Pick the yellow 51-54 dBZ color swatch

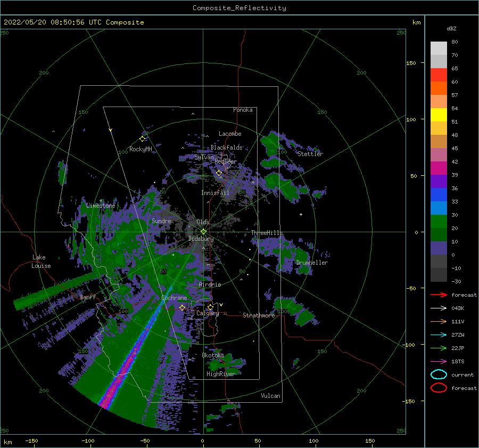[x=439, y=115]
